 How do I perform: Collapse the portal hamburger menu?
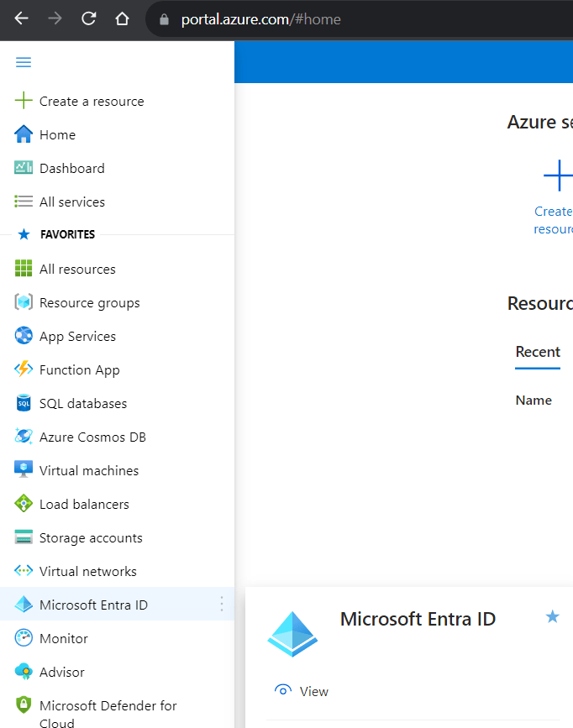[x=24, y=63]
